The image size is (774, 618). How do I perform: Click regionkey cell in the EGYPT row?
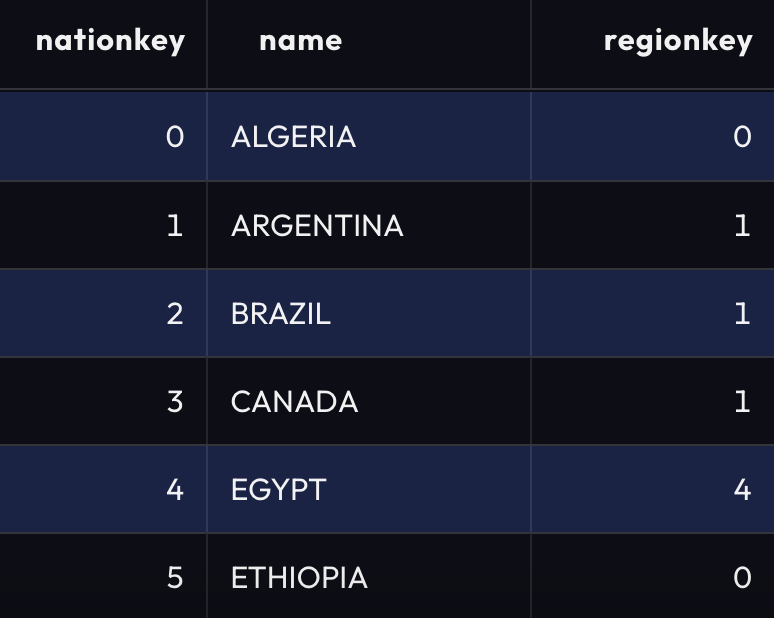[x=741, y=490]
